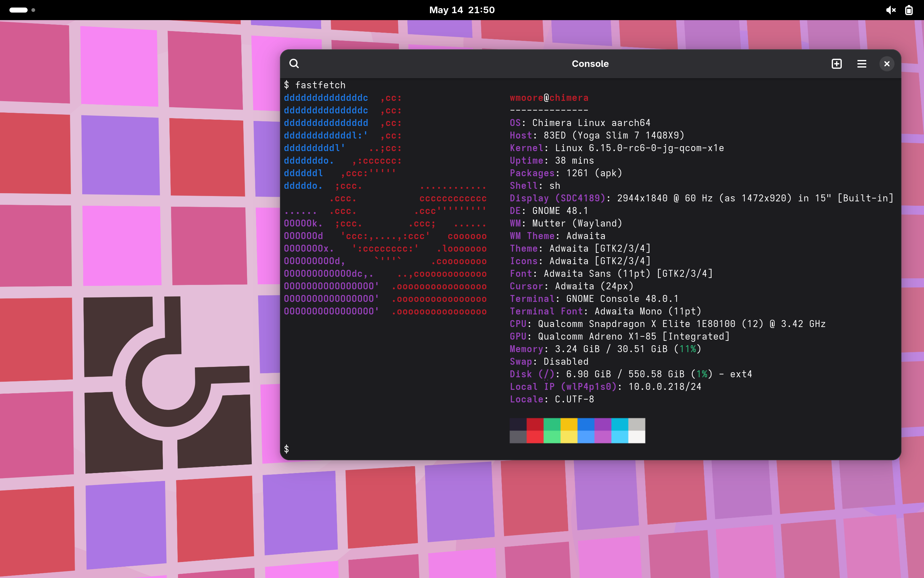Close the Console window

coord(887,64)
